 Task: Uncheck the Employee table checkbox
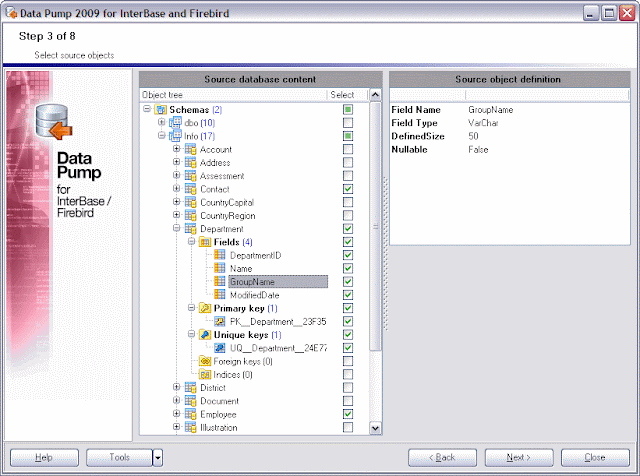(x=348, y=414)
